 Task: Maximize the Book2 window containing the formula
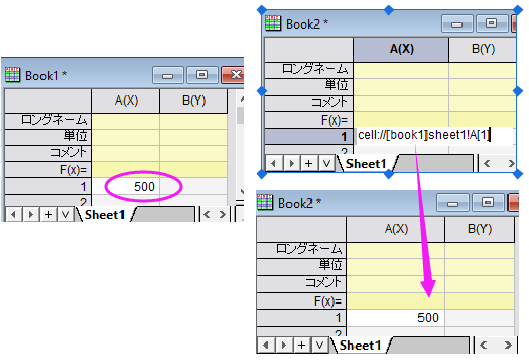491,24
